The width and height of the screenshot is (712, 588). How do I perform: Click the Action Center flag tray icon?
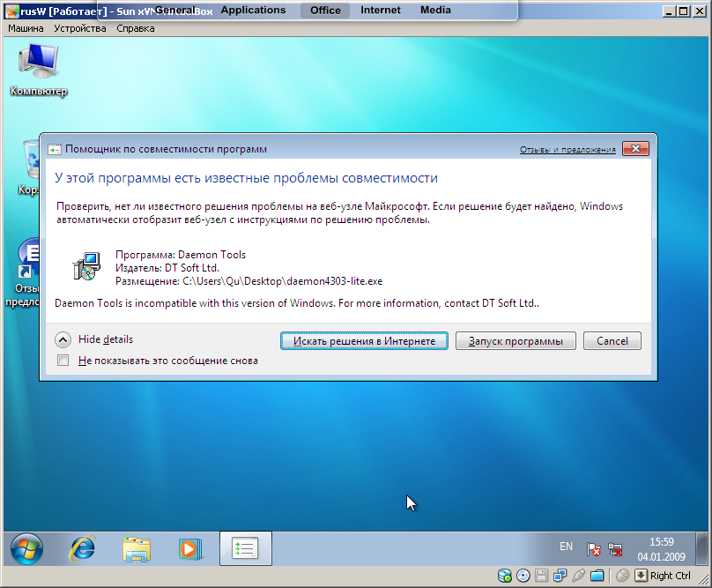tap(594, 548)
